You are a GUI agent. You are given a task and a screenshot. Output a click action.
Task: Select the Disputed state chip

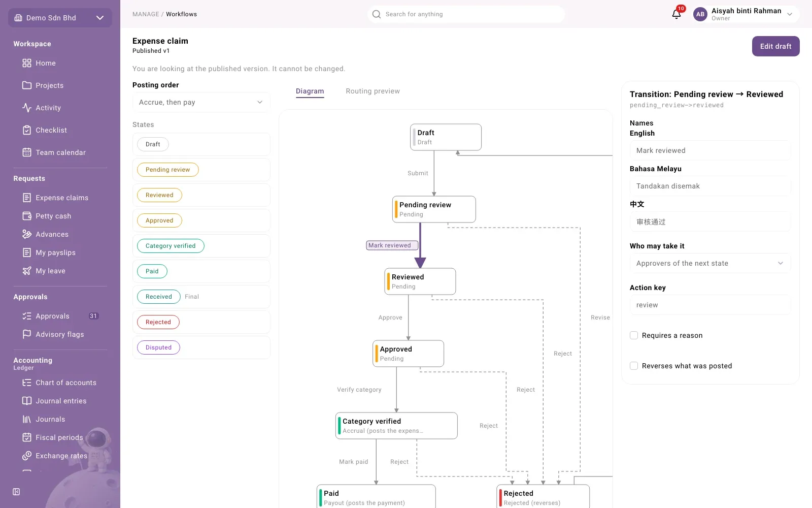pyautogui.click(x=158, y=347)
